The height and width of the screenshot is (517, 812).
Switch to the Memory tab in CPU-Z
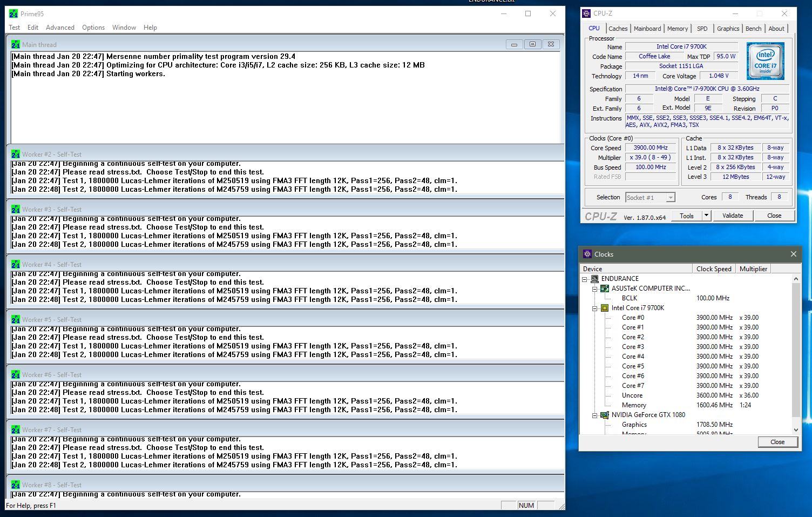coord(678,29)
